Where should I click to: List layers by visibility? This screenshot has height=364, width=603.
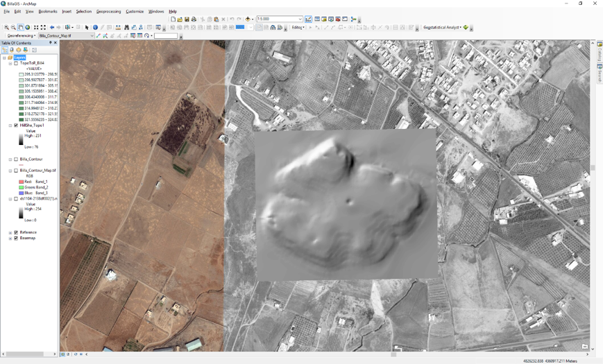pos(19,50)
